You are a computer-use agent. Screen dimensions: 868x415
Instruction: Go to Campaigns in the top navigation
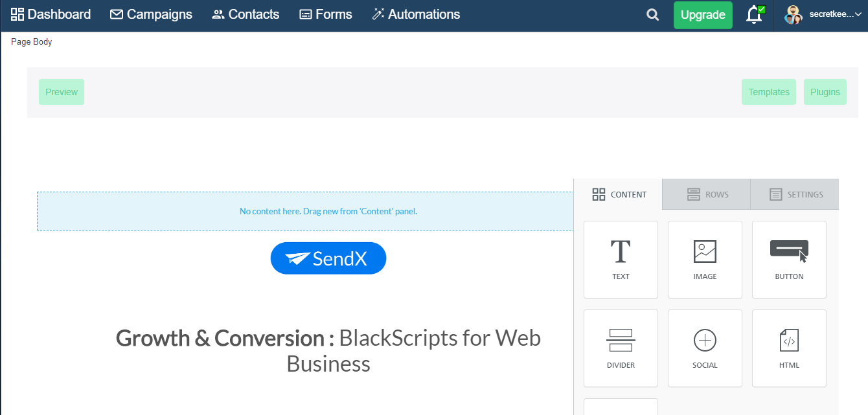pyautogui.click(x=151, y=14)
